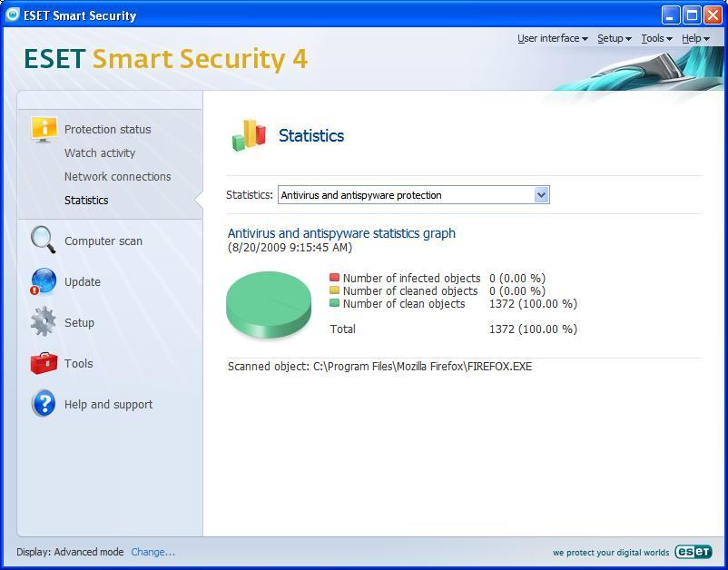Click the Change display mode link
Image resolution: width=728 pixels, height=570 pixels.
pyautogui.click(x=152, y=552)
